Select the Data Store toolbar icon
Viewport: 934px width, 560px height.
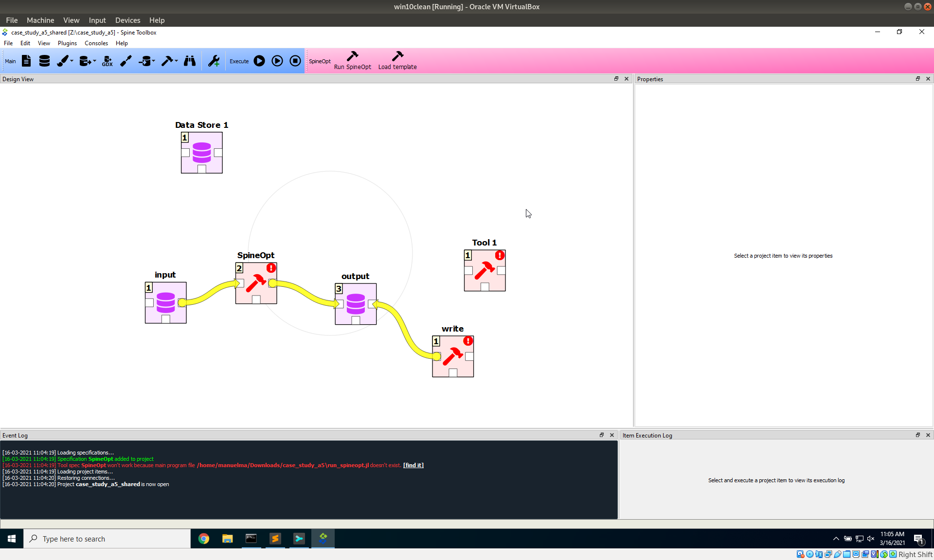[x=44, y=61]
